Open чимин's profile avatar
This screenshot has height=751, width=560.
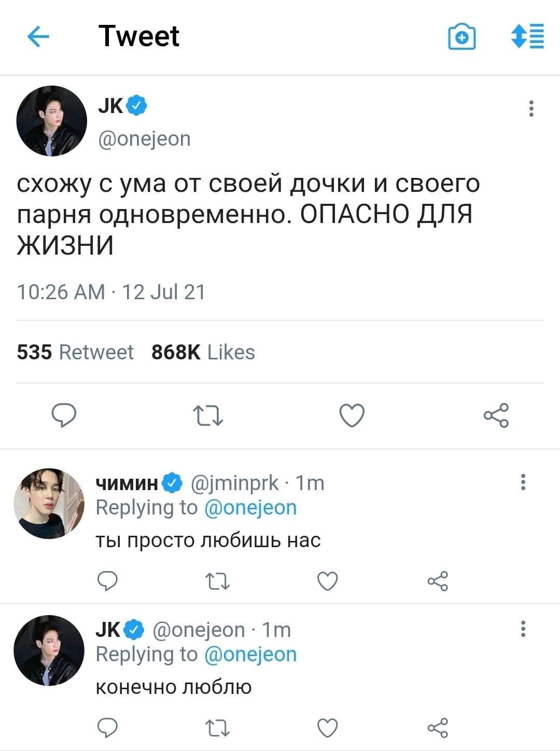pyautogui.click(x=49, y=504)
